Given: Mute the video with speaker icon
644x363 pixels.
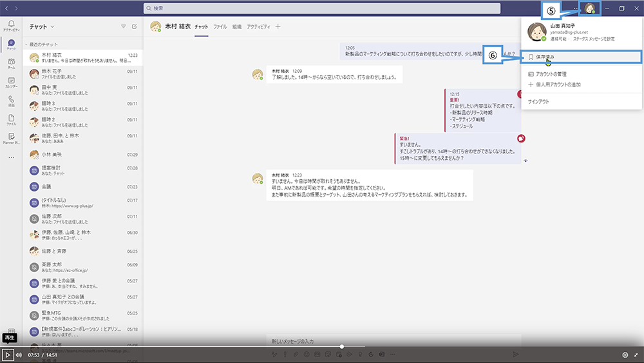Looking at the screenshot, I should pyautogui.click(x=19, y=355).
